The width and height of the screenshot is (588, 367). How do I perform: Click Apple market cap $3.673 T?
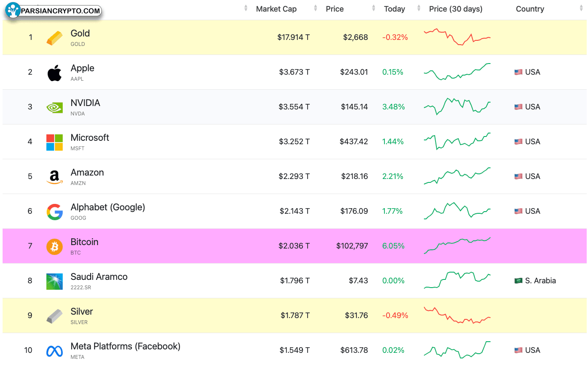(294, 72)
